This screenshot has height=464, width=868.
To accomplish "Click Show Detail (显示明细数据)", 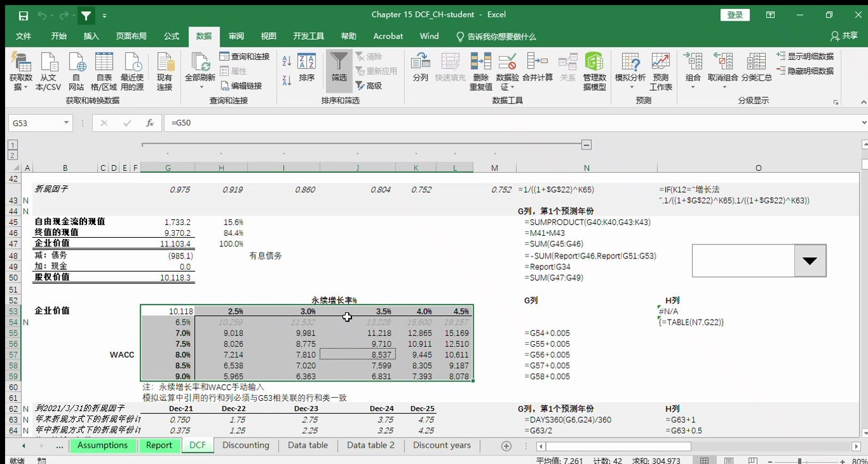I will click(x=805, y=56).
